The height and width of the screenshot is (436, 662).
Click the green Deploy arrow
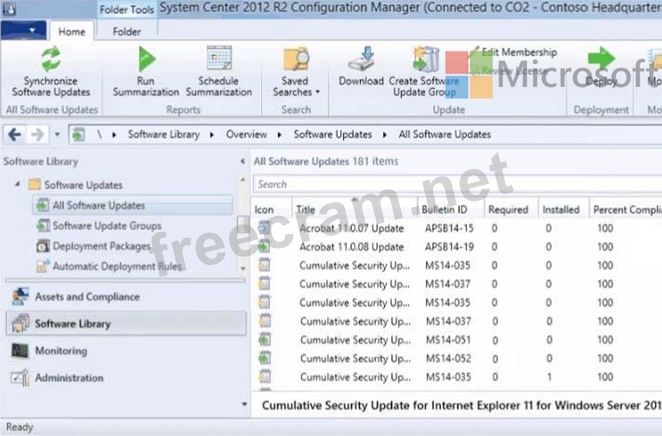pyautogui.click(x=601, y=58)
